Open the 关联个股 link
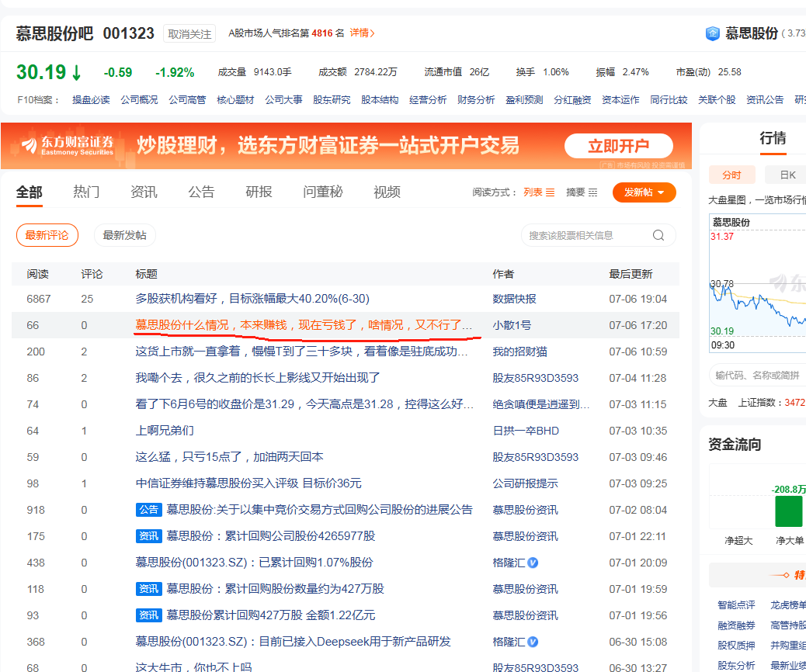This screenshot has width=806, height=672. (x=717, y=99)
